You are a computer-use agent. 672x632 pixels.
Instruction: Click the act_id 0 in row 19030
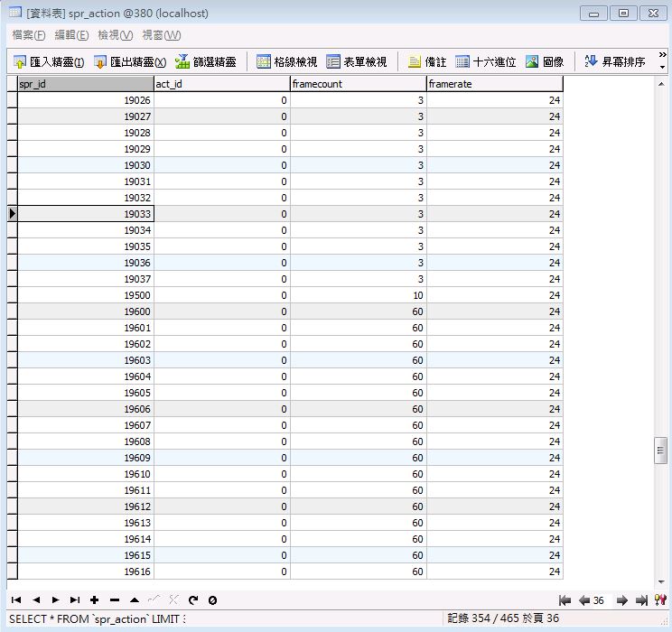222,165
